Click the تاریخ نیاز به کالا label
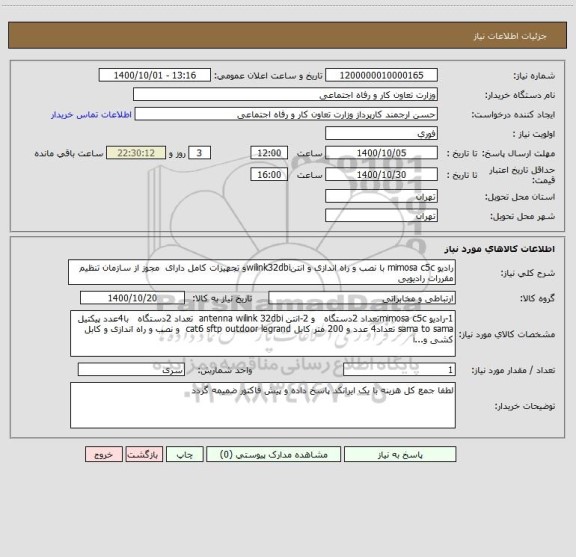 coord(222,298)
